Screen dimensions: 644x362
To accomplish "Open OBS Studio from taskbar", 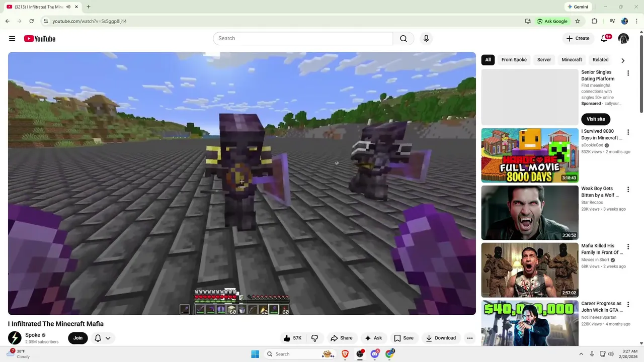I will tap(360, 354).
